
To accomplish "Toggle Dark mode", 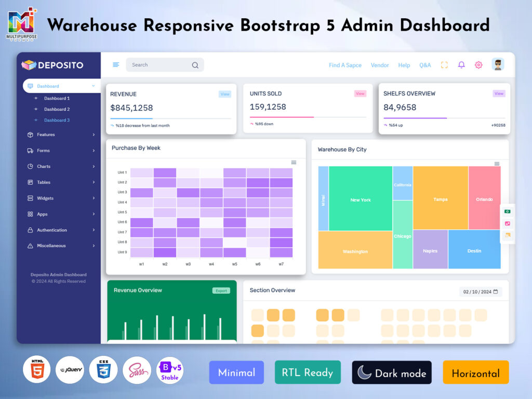I will (x=392, y=372).
